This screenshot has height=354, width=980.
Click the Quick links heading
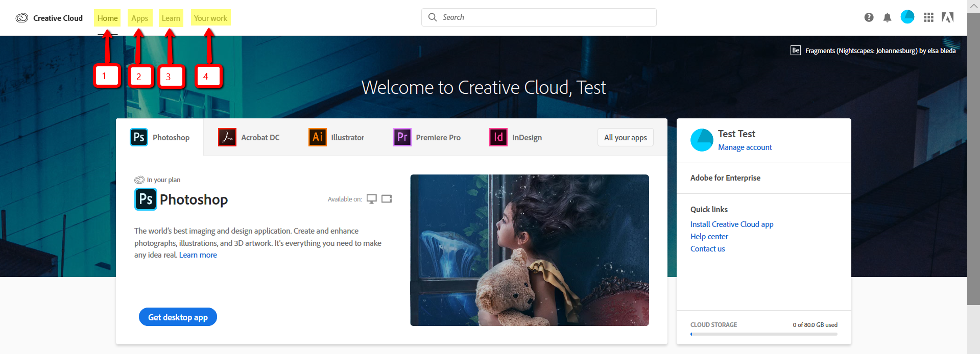point(709,210)
